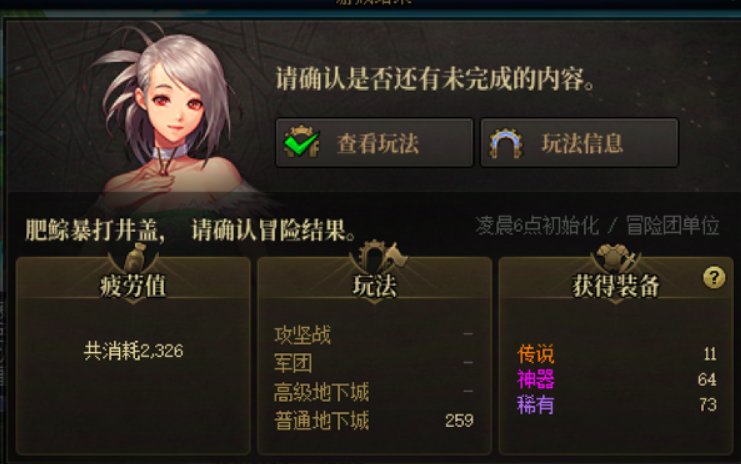The image size is (741, 464).
Task: Click the 军团 row
Action: [373, 363]
